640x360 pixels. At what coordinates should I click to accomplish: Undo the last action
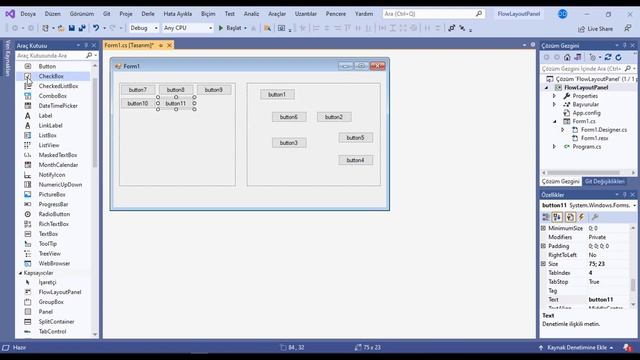pos(96,28)
